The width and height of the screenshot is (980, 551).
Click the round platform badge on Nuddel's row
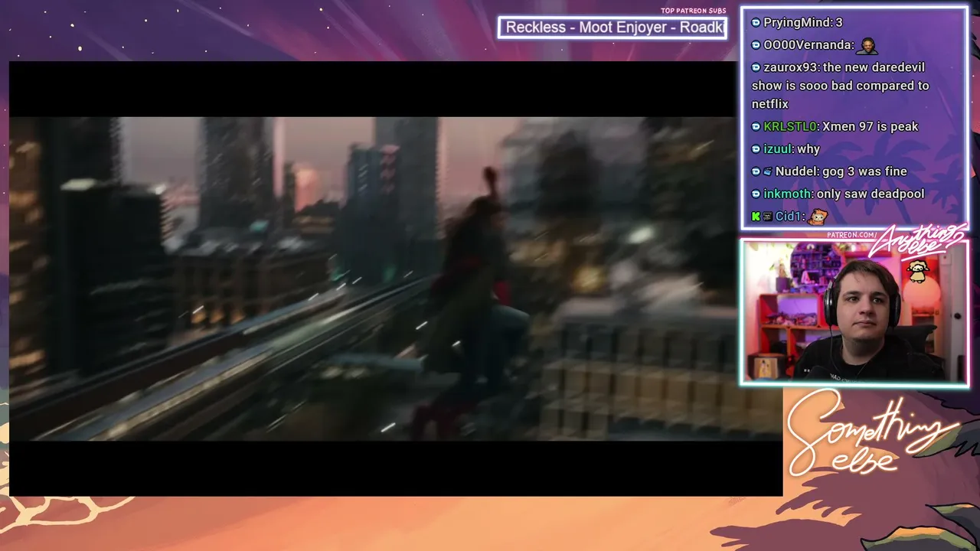pos(756,171)
